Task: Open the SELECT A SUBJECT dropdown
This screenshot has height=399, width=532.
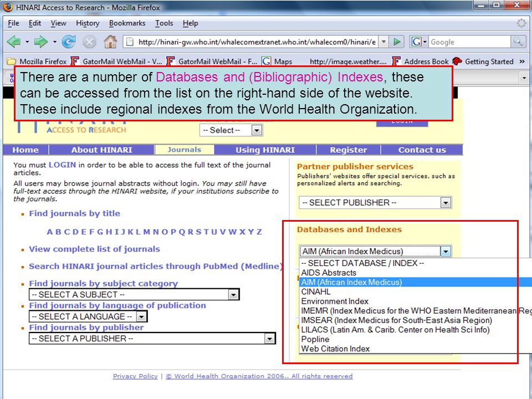Action: coord(134,294)
